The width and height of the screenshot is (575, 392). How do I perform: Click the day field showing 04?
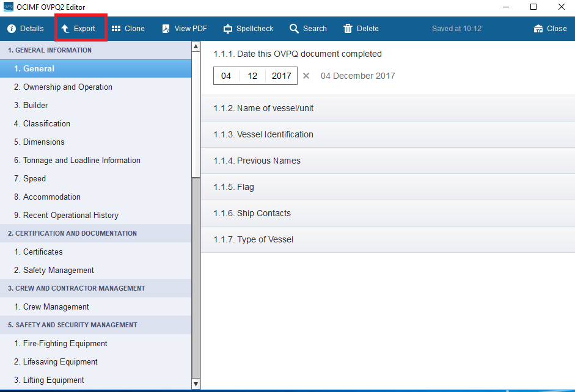[226, 76]
